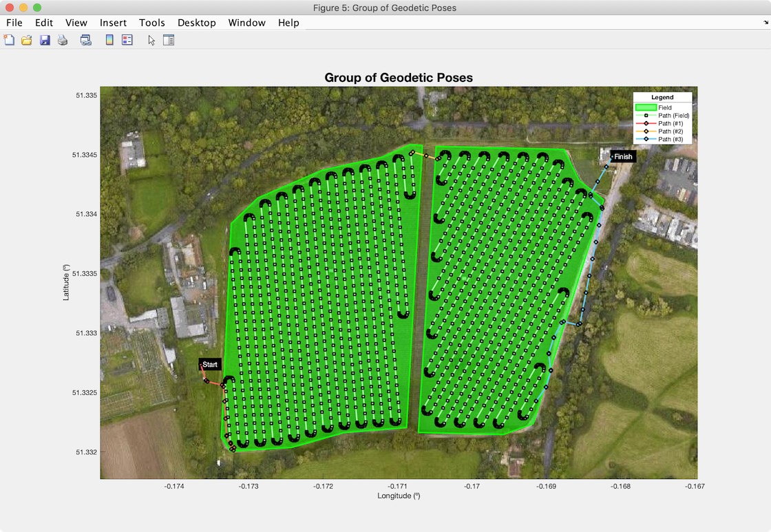Expand the Insert menu
The image size is (771, 532).
[x=113, y=23]
